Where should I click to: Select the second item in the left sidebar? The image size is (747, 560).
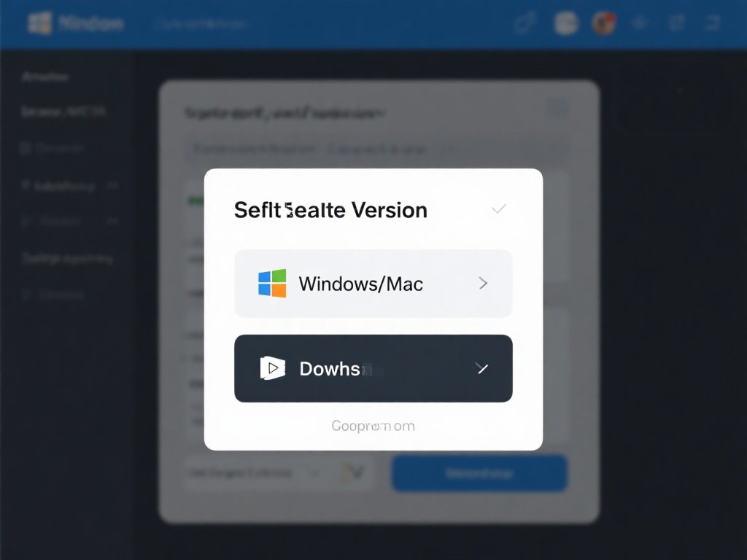coord(64,112)
